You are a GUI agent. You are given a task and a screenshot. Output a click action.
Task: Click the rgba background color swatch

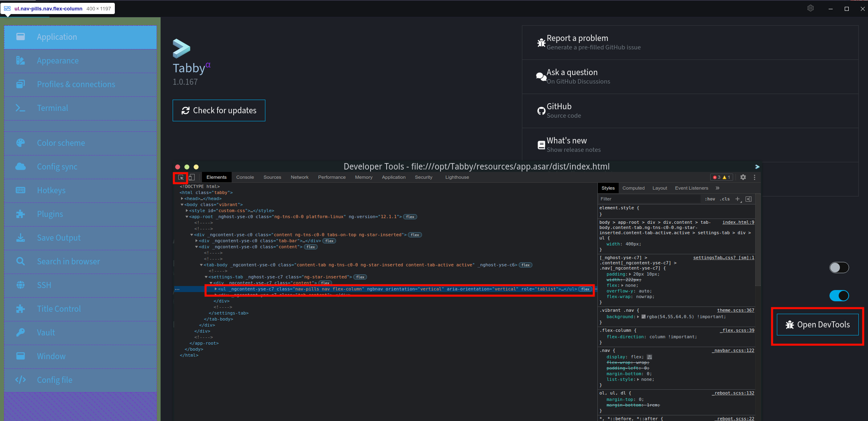tap(644, 317)
